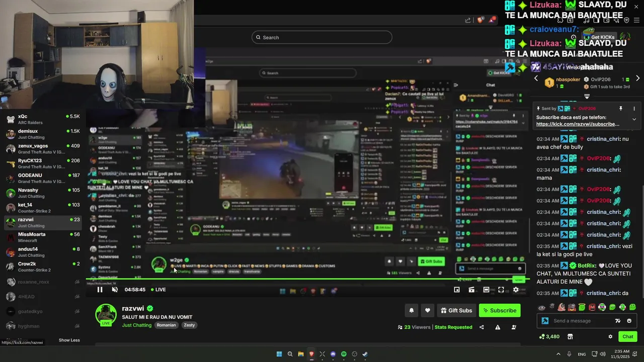The width and height of the screenshot is (644, 362).
Task: Toggle theater mode on the player
Action: pyautogui.click(x=486, y=290)
